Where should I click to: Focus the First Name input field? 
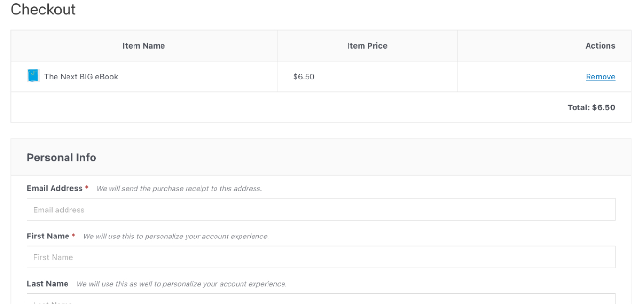[x=321, y=257]
